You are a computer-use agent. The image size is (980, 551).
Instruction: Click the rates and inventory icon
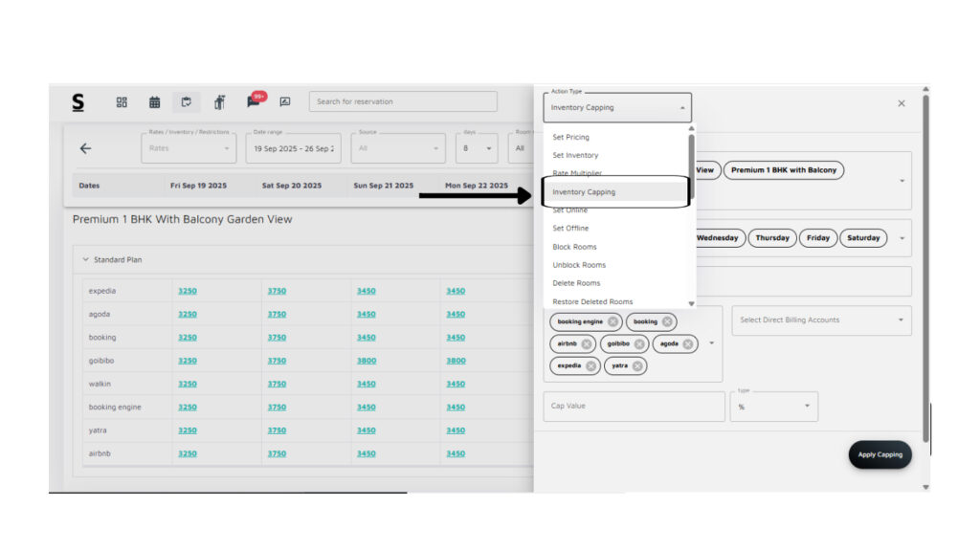tap(186, 102)
